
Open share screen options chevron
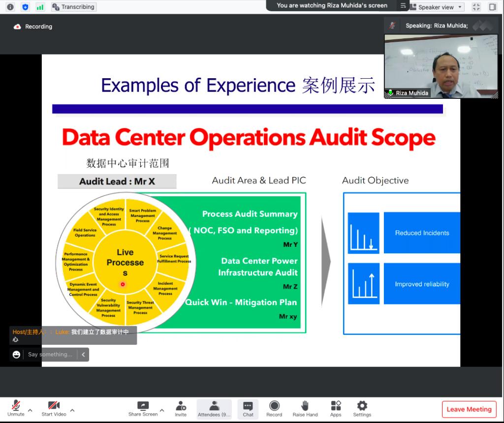point(161,410)
